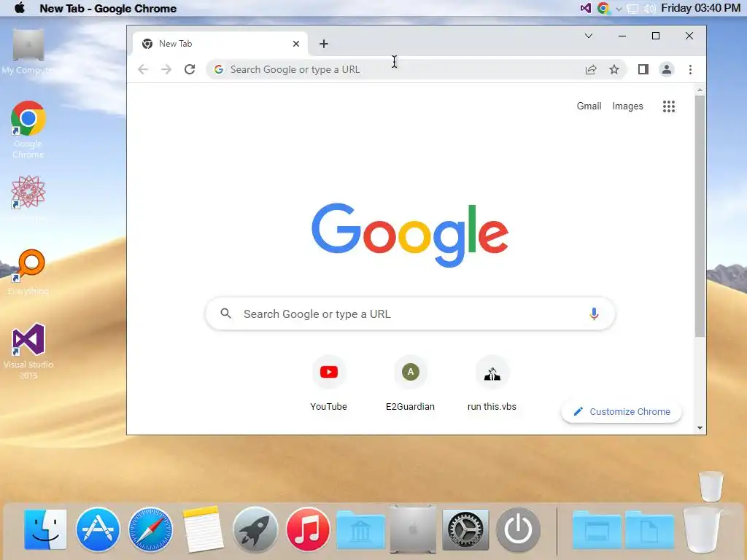Select the My Computer desktop icon
The image size is (747, 560).
coord(28,52)
